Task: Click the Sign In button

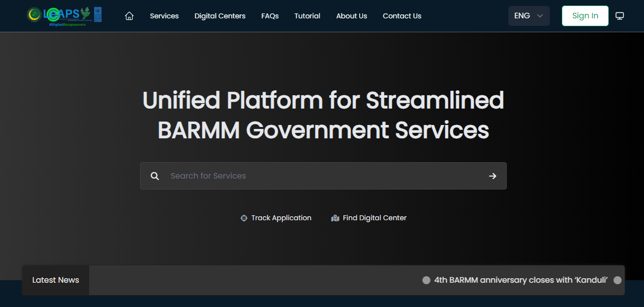Action: pos(585,15)
